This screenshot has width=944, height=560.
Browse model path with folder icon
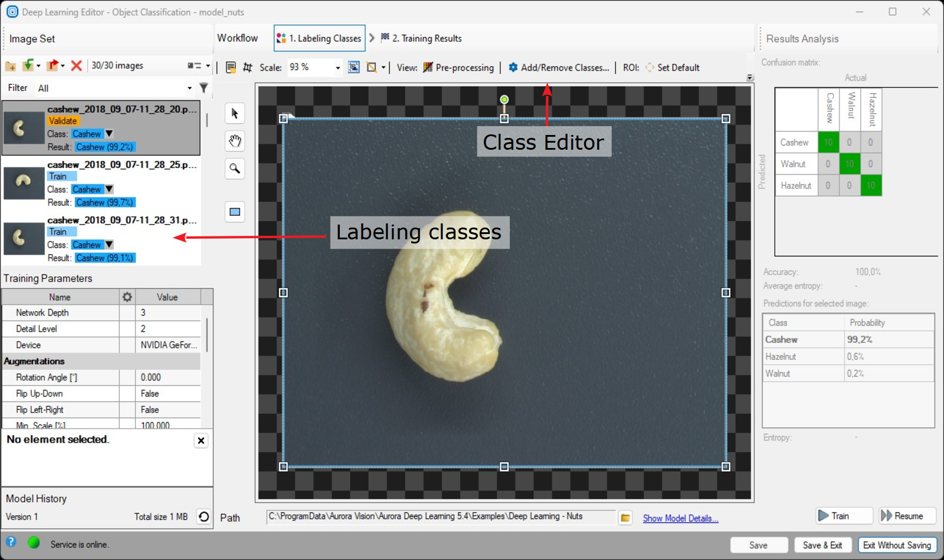(625, 518)
